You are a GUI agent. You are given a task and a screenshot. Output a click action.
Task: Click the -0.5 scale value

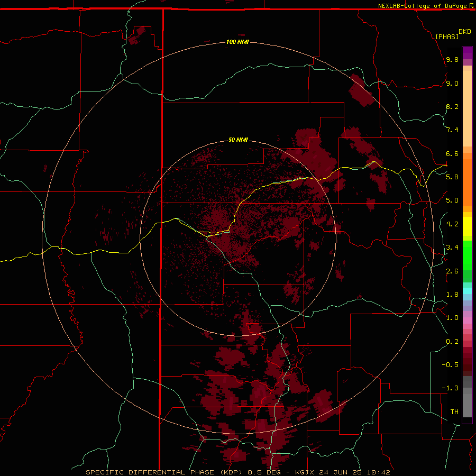click(450, 365)
